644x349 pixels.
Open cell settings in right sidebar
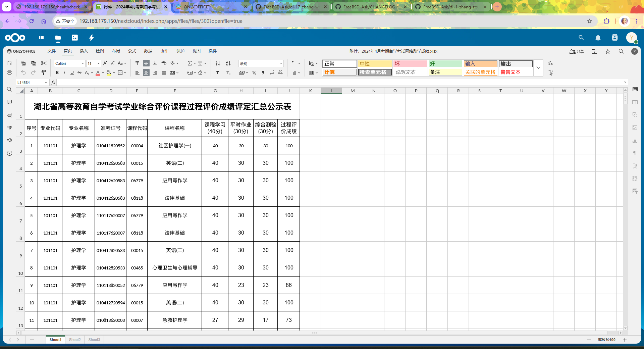click(x=635, y=89)
